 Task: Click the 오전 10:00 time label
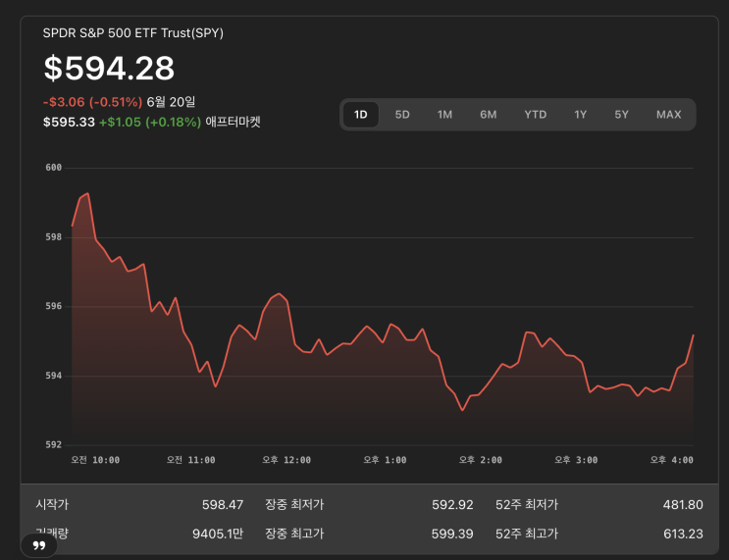(95, 460)
